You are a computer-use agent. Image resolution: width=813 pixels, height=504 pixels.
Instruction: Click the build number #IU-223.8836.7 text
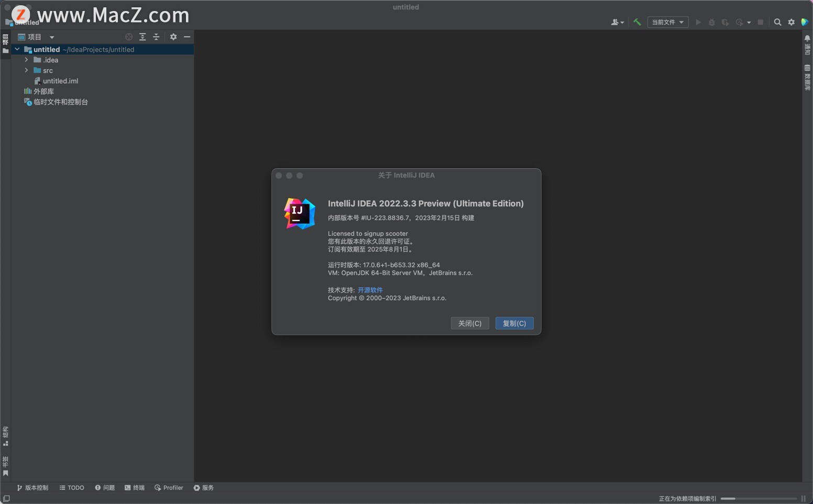[385, 218]
